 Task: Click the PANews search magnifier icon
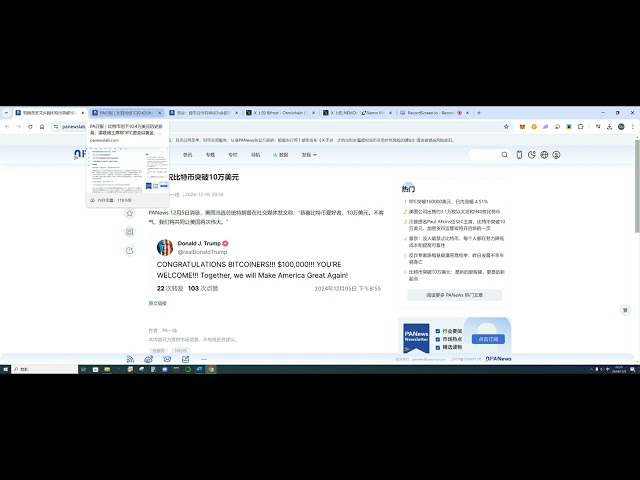[504, 155]
